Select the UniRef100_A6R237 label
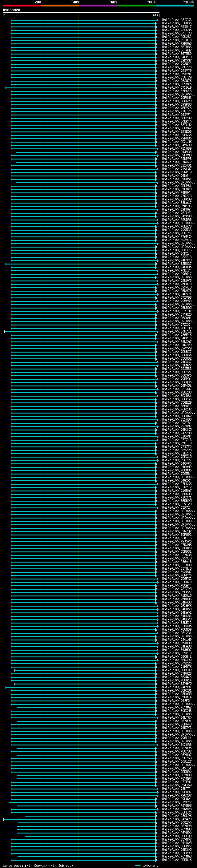This screenshot has width=197, height=868. point(177,410)
